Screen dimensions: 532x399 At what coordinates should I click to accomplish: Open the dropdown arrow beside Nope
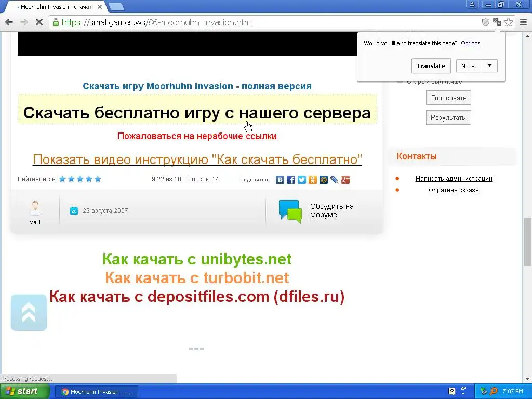489,66
